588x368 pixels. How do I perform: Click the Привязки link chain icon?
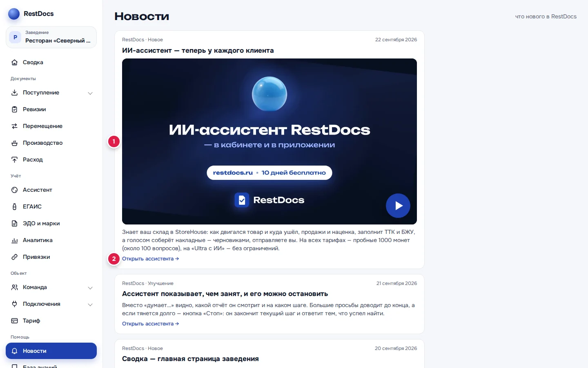coord(15,257)
